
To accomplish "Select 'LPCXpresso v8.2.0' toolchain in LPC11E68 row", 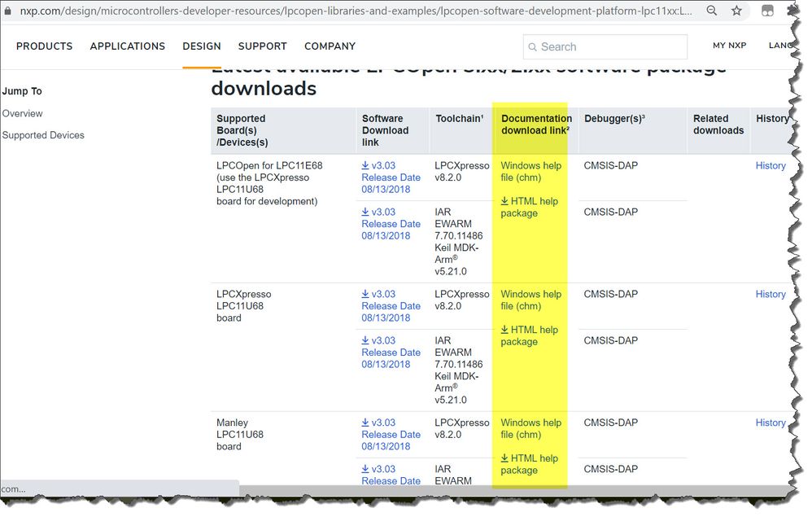I will click(462, 172).
